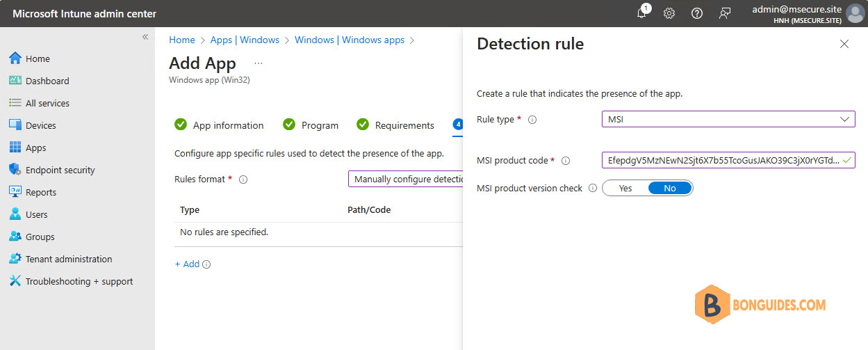Show Rule type info tooltip

(x=532, y=120)
